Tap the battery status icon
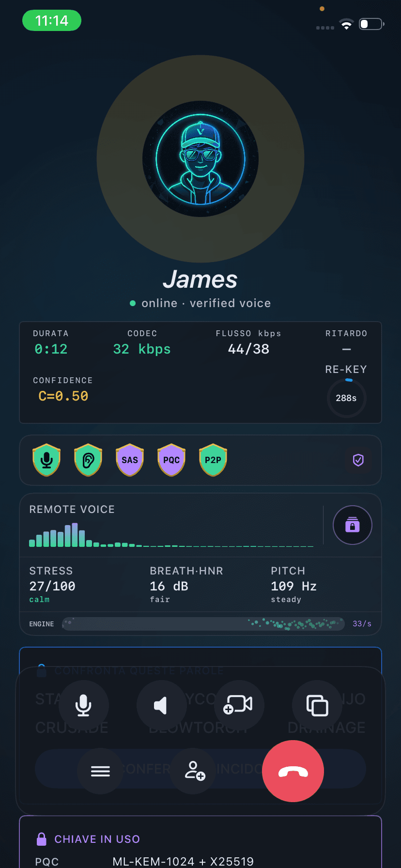The image size is (401, 868). tap(371, 24)
